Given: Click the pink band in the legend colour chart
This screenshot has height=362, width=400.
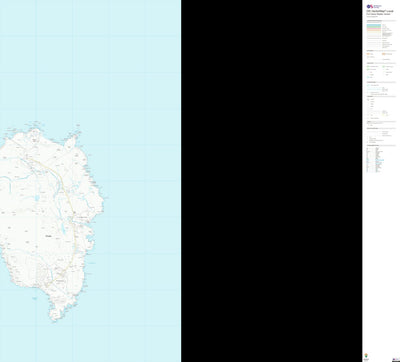Looking at the screenshot, I should [374, 29].
